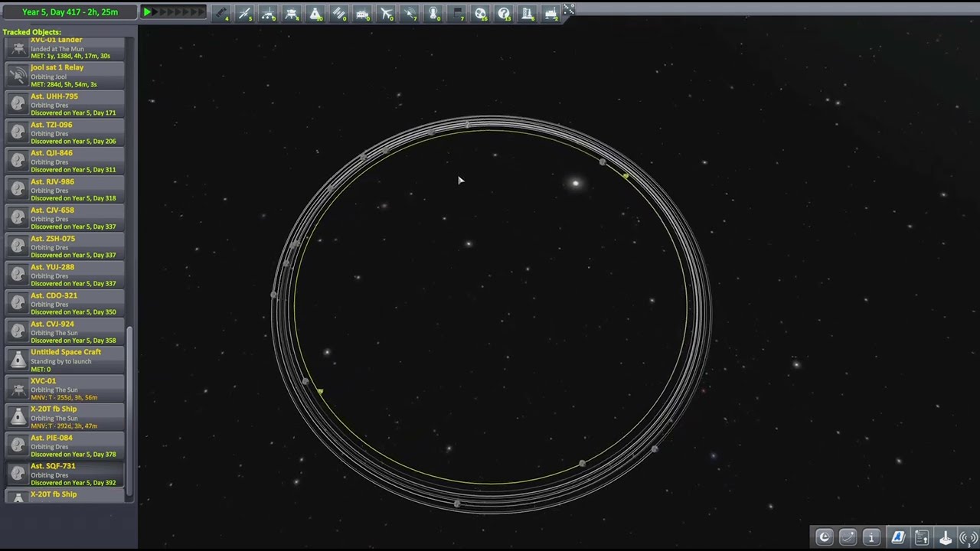
Task: Select asteroid Ast. TZI-096
Action: coord(65,132)
